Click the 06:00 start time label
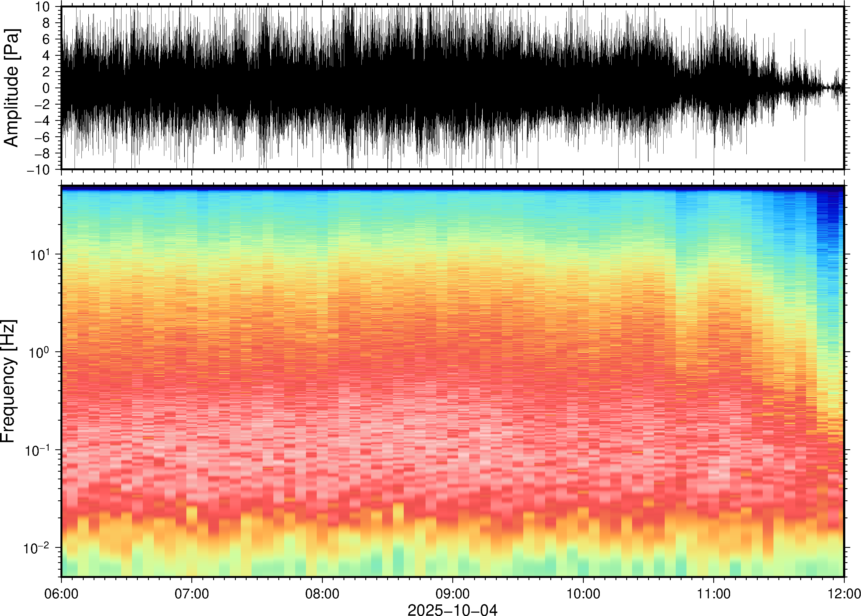This screenshot has height=616, width=861. (62, 594)
